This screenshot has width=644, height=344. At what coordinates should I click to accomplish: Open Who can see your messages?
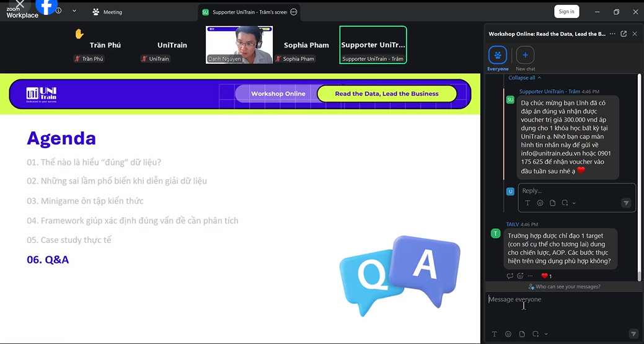[564, 286]
